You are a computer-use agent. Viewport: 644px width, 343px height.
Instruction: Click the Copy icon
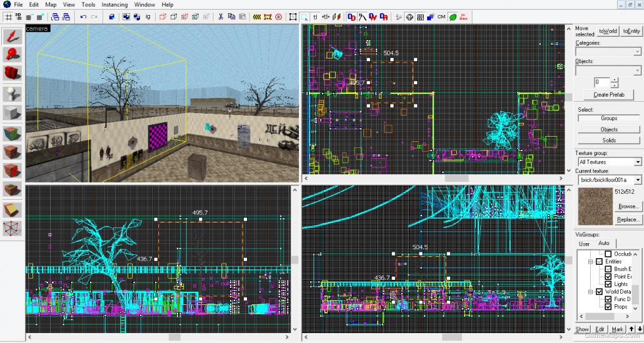pos(231,17)
